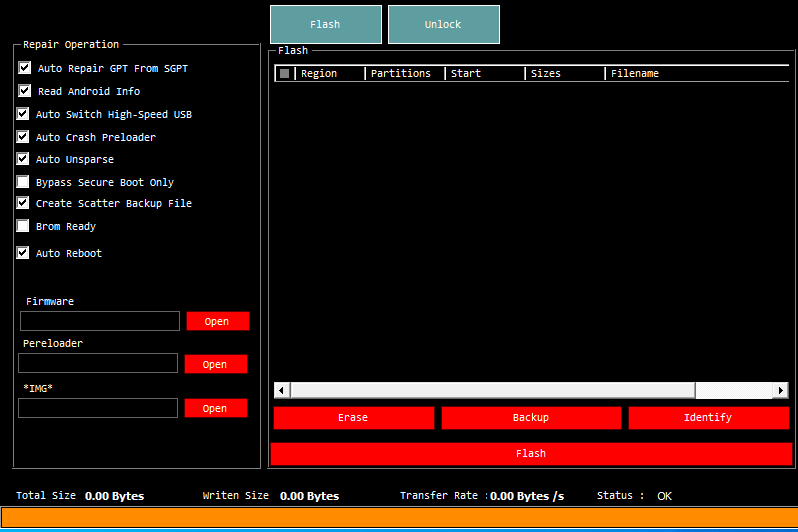
Task: Click the horizontal scrollbar thumb
Action: [x=493, y=390]
